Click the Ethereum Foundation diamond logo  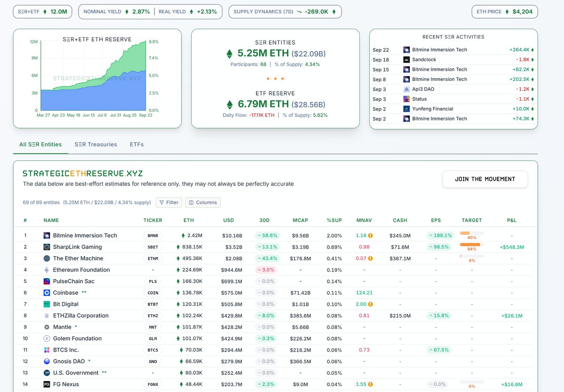pos(47,270)
